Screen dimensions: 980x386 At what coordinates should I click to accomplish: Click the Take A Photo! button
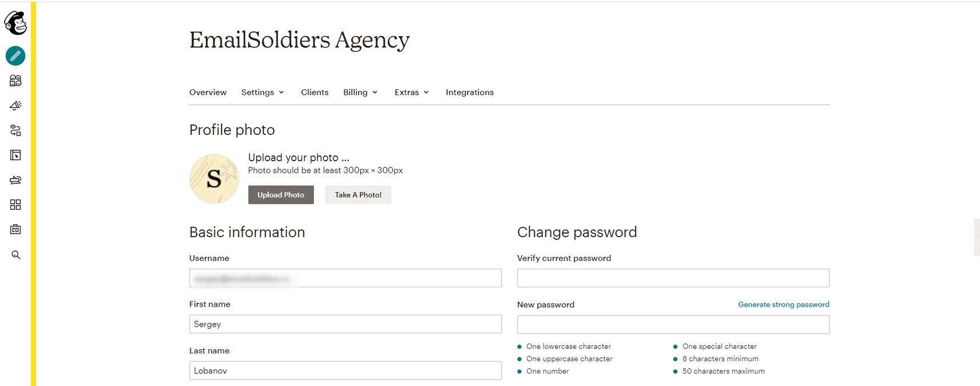(358, 195)
